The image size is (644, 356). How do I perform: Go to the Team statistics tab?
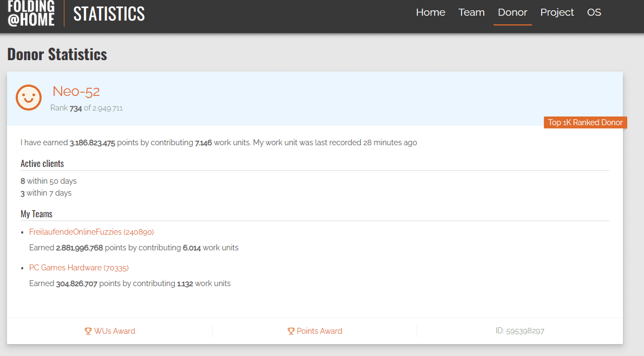pos(471,12)
